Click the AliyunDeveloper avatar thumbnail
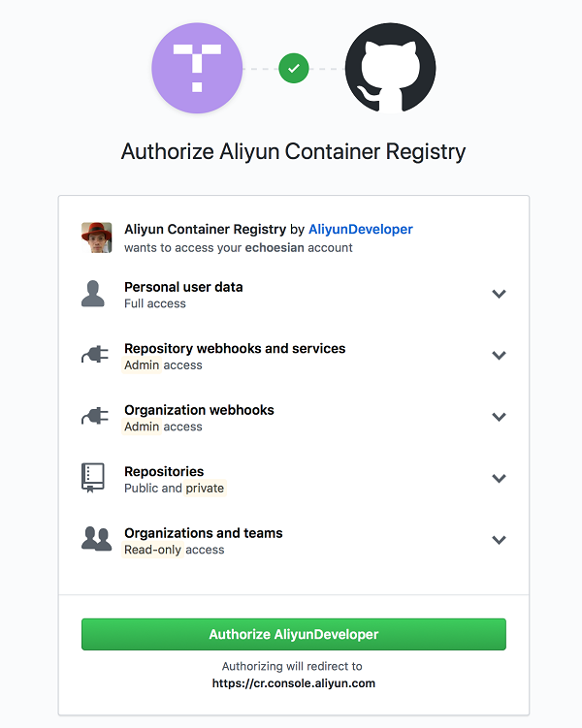This screenshot has width=582, height=728. (x=96, y=237)
